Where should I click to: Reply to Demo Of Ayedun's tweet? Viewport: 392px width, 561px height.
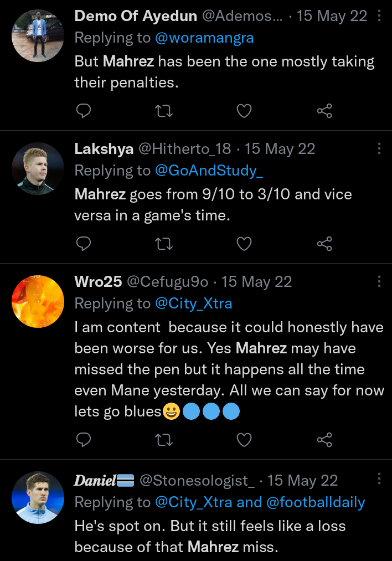coord(83,111)
